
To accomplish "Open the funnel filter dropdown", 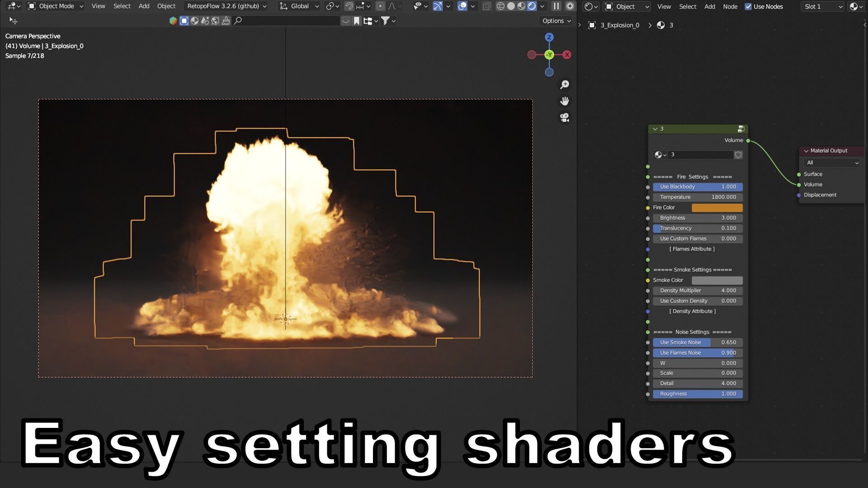I will (x=388, y=21).
